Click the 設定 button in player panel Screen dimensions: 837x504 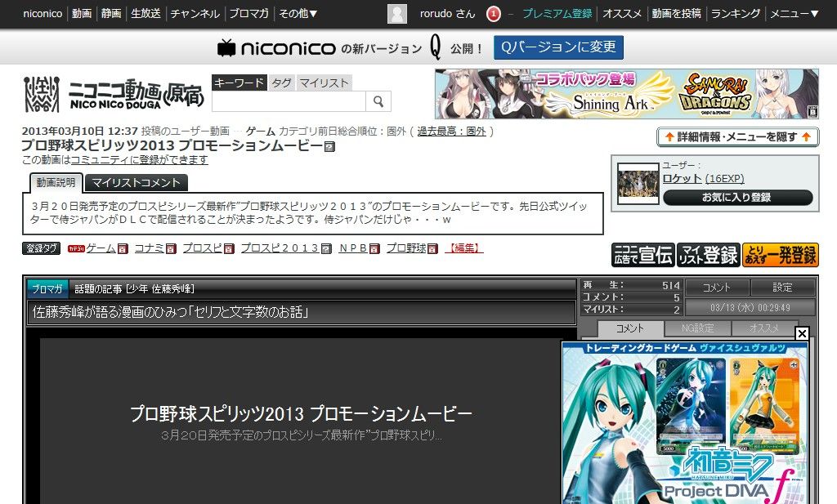click(782, 288)
